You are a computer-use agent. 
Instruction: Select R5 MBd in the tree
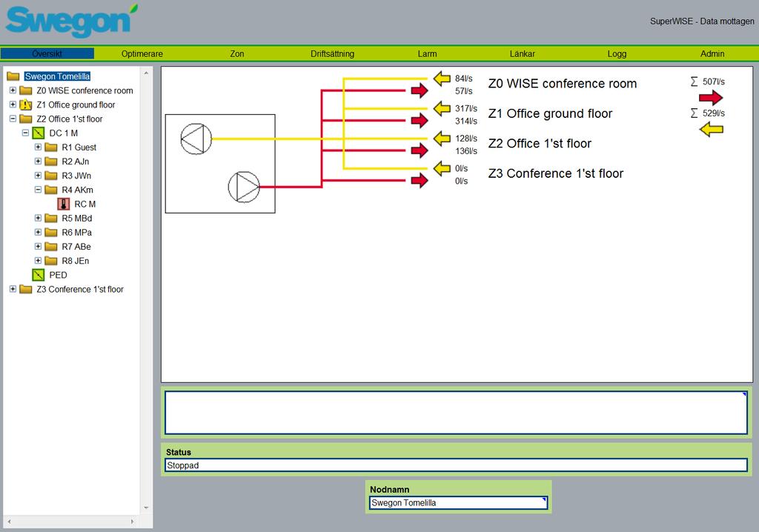pyautogui.click(x=77, y=218)
